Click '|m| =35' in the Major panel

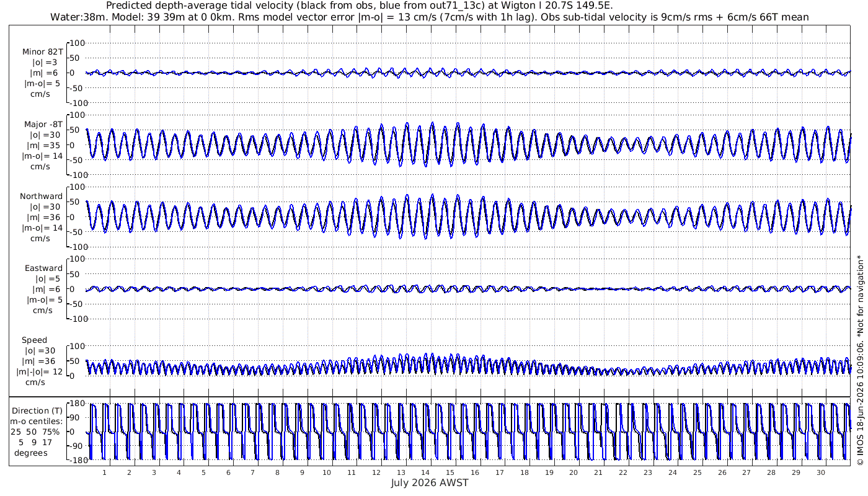click(x=45, y=145)
